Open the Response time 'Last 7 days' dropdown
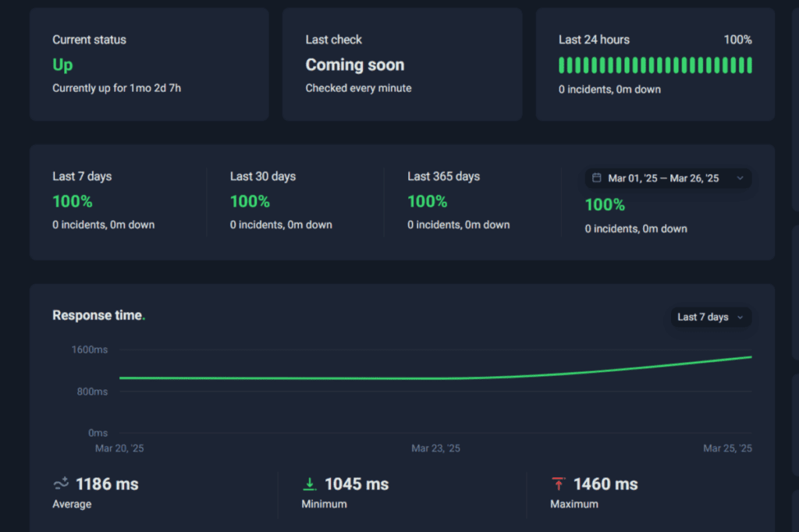799x532 pixels. coord(711,317)
